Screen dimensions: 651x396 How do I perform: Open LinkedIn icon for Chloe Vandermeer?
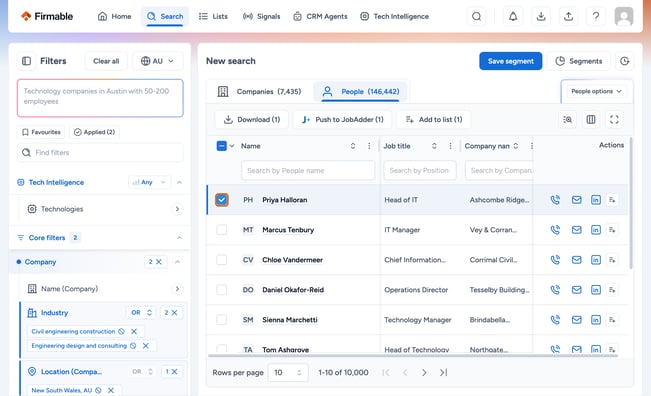[x=596, y=260]
